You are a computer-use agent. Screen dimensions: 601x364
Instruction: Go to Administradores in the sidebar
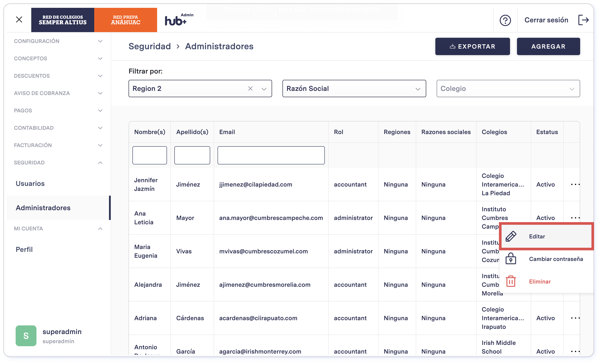tap(59, 208)
